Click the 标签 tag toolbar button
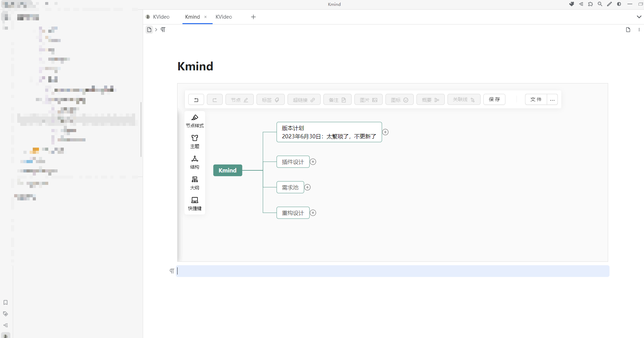Viewport: 644px width, 338px height. click(271, 100)
